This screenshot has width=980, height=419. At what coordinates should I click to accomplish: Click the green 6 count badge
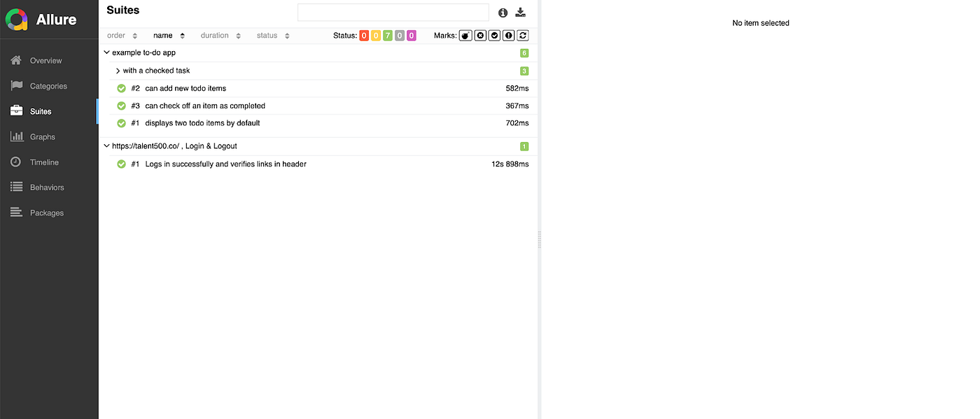pyautogui.click(x=524, y=53)
